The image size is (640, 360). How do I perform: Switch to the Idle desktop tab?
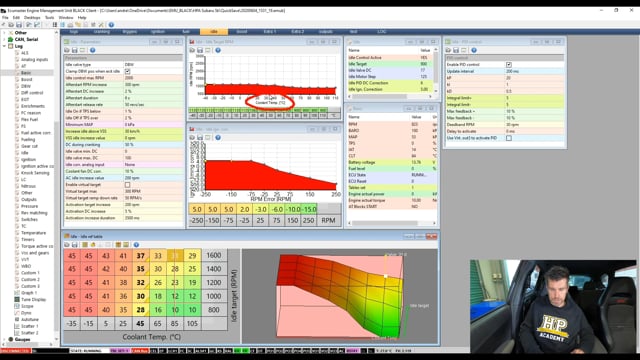(214, 32)
